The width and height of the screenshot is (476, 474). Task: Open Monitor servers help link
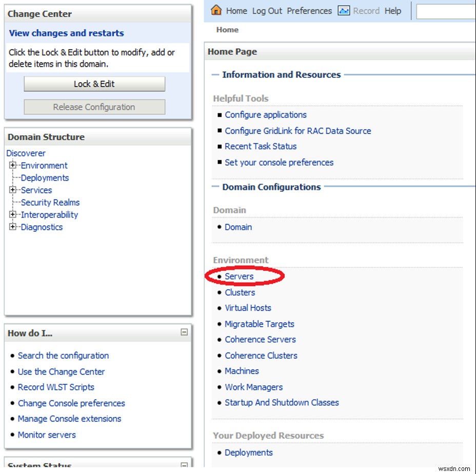(x=47, y=435)
